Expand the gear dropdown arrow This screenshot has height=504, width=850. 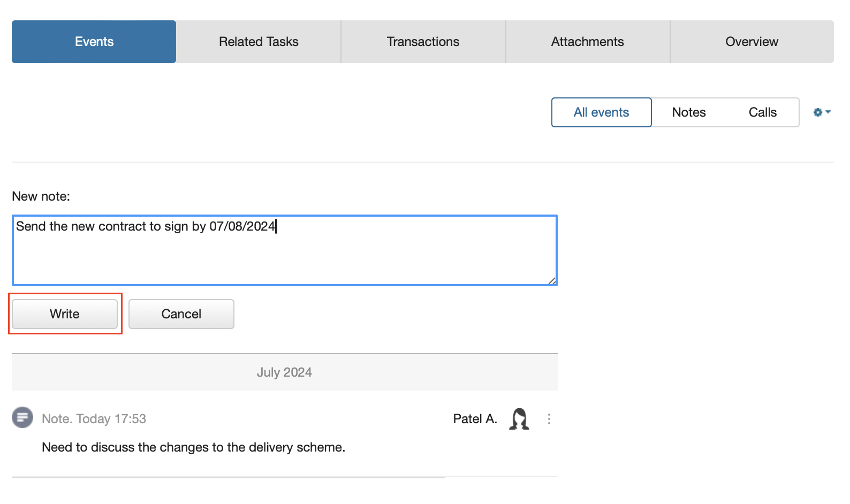tap(828, 112)
